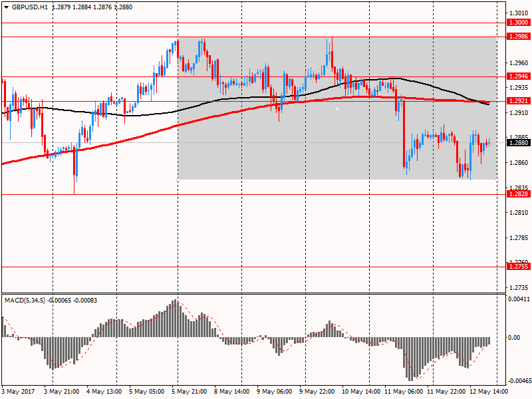Select the 1.2921 red price level label
Screen dimensions: 532x399
[519, 101]
